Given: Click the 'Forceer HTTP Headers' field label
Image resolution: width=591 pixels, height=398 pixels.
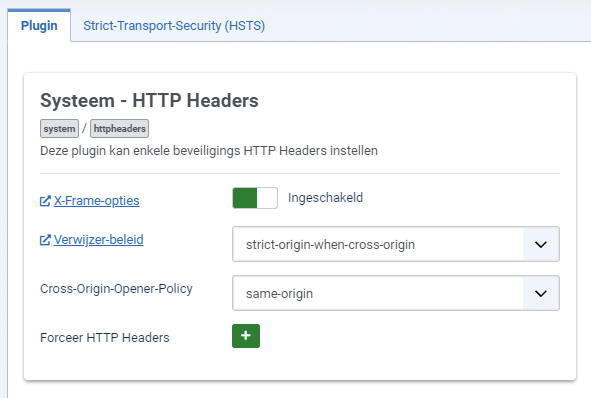Looking at the screenshot, I should coord(105,337).
